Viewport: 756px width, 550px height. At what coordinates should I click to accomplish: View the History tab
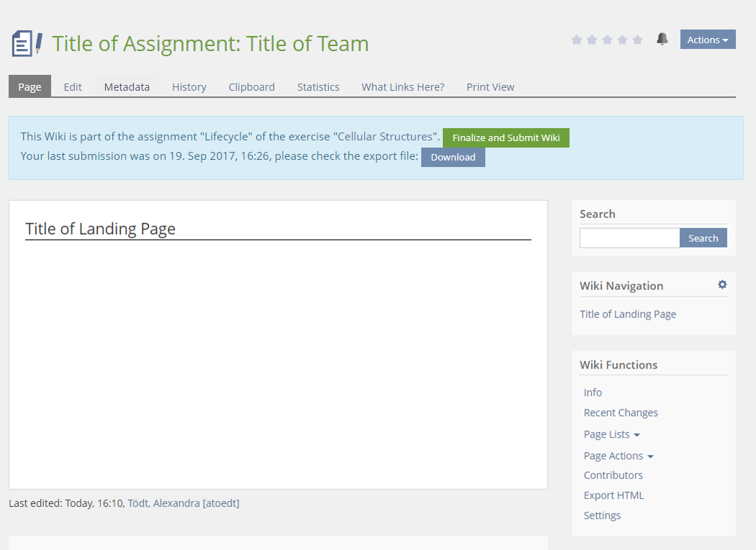189,87
